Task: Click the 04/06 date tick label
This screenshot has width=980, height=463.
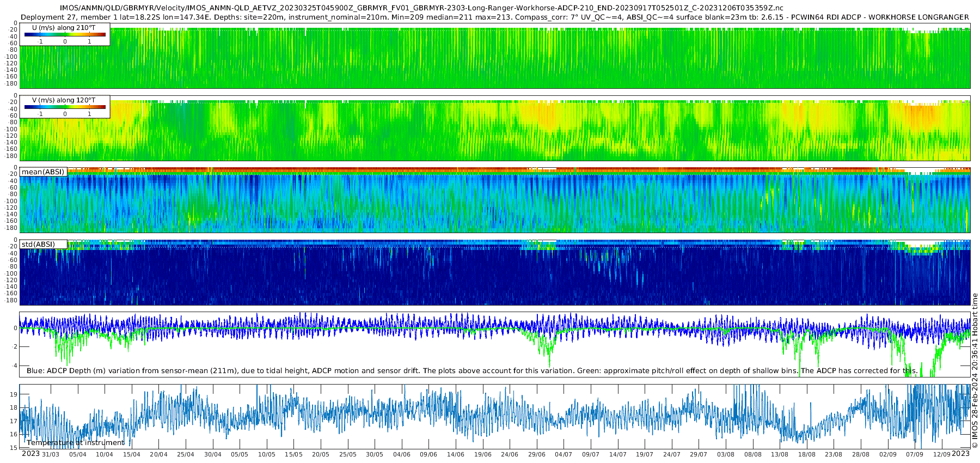Action: click(401, 454)
